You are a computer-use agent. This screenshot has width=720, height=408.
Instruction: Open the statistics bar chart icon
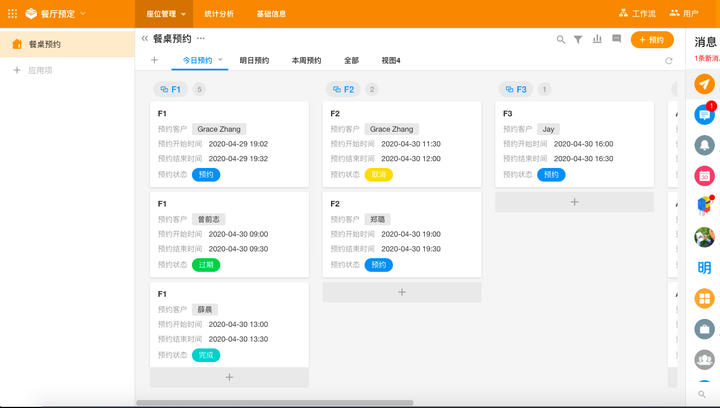597,39
